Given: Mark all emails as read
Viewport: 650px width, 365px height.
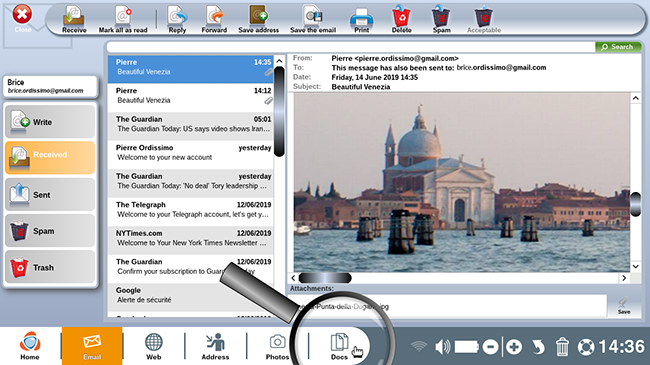Looking at the screenshot, I should (x=123, y=19).
